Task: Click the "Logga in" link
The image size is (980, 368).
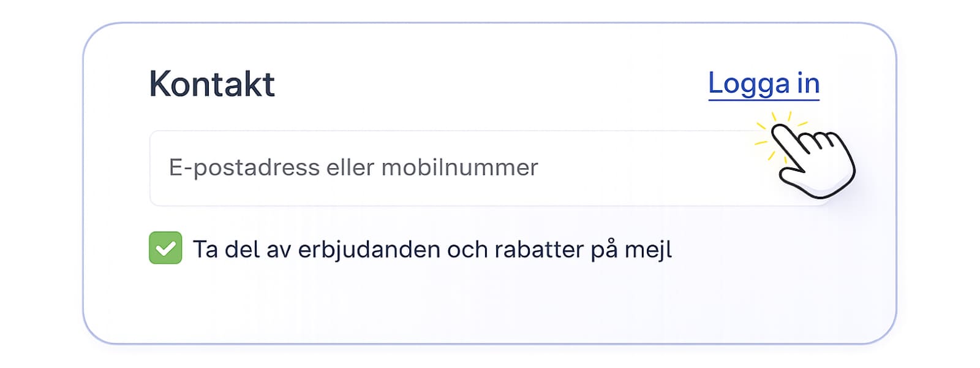Action: (763, 84)
